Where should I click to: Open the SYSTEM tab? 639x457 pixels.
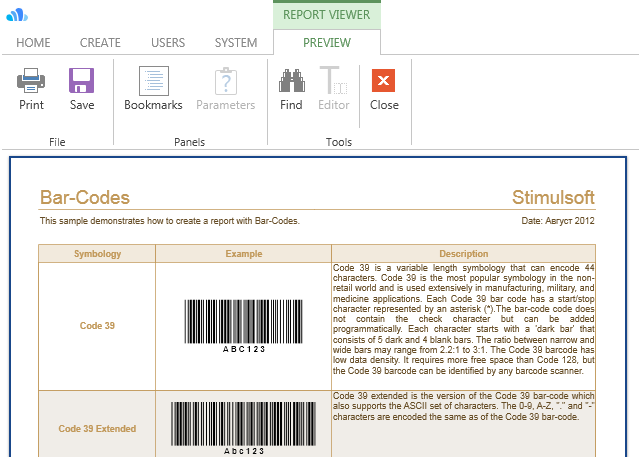pos(236,43)
